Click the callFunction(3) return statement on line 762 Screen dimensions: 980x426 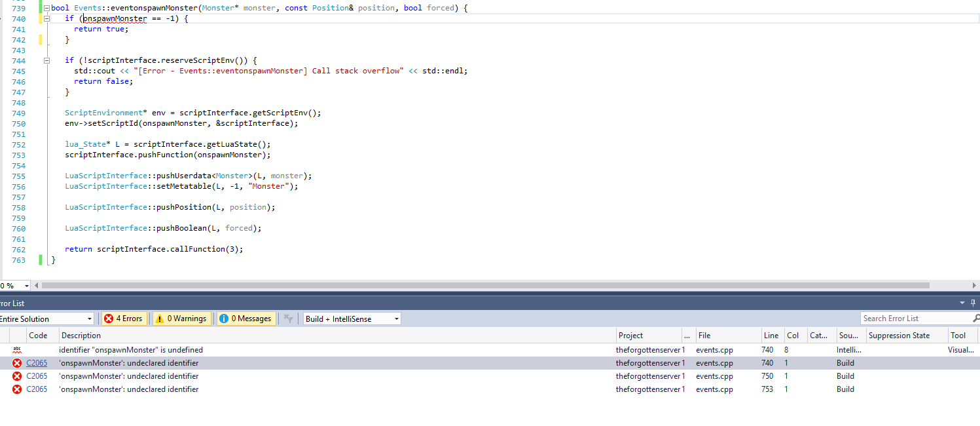[x=154, y=249]
